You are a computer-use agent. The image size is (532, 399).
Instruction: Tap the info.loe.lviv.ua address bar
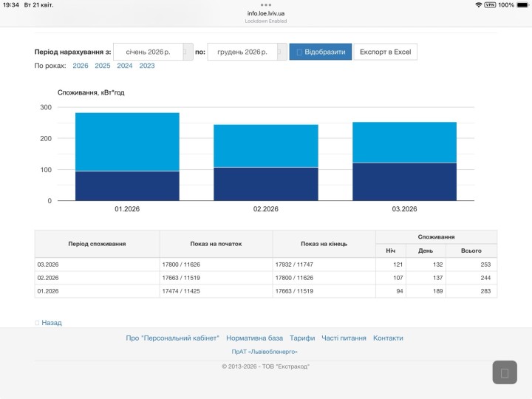coord(266,13)
